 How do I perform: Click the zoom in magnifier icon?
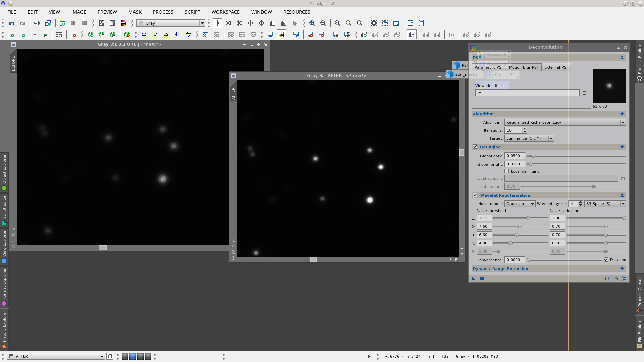click(x=312, y=23)
